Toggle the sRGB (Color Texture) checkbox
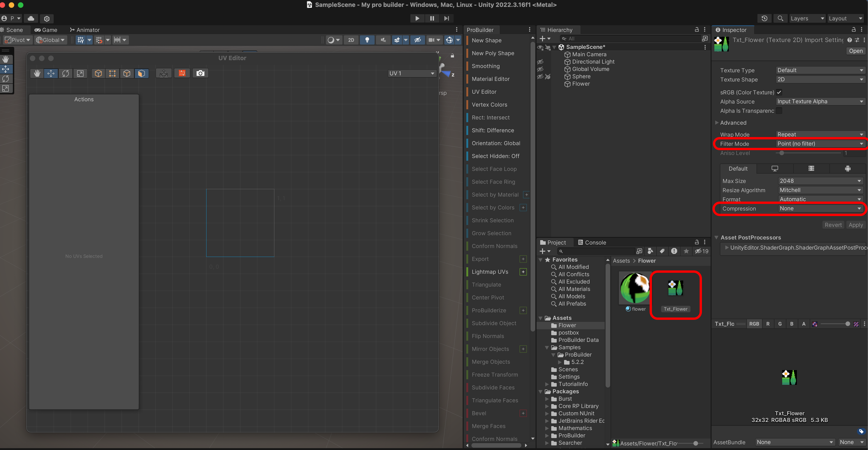The image size is (868, 450). [779, 92]
